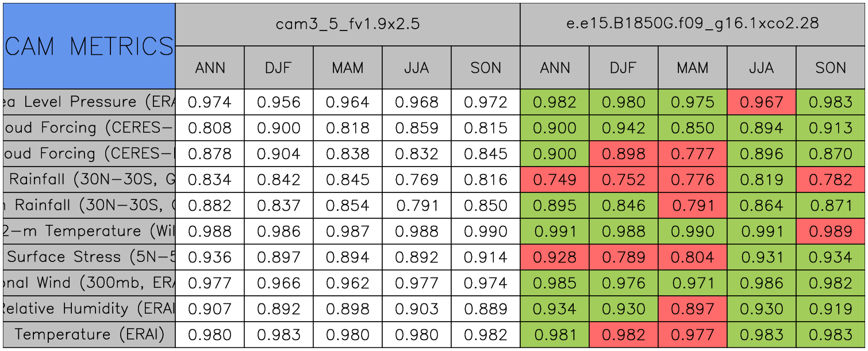Click the Sea Level Pressure row label

coord(89,102)
